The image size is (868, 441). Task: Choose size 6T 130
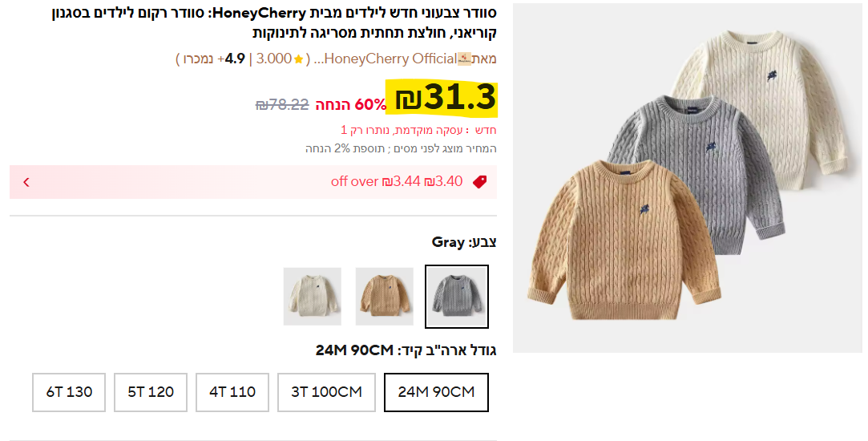point(69,392)
